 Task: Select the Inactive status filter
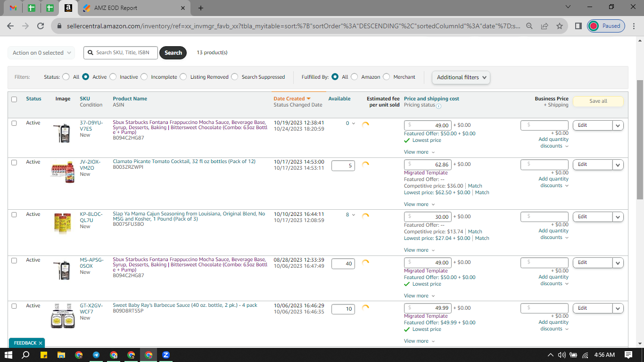[x=113, y=77]
